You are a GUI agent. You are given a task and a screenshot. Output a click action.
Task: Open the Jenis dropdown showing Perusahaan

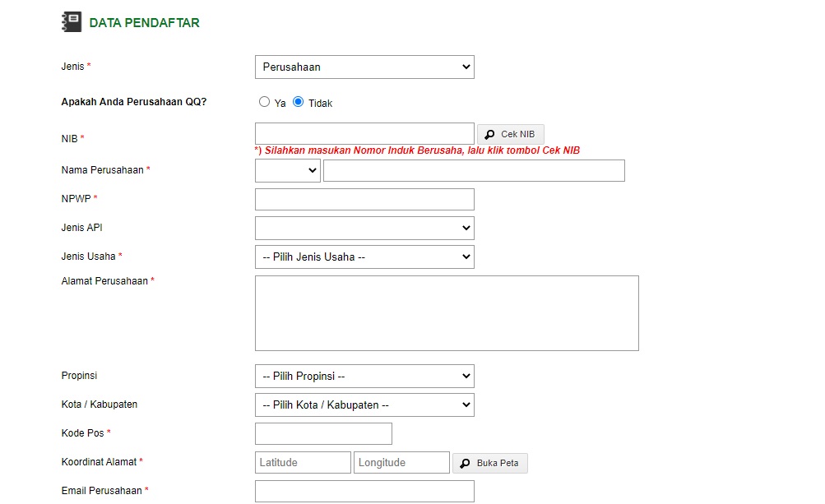coord(364,67)
